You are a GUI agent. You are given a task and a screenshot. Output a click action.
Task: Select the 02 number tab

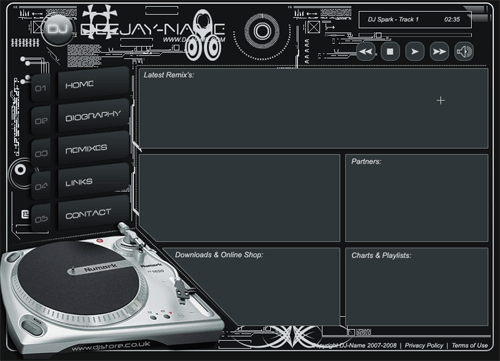(41, 121)
